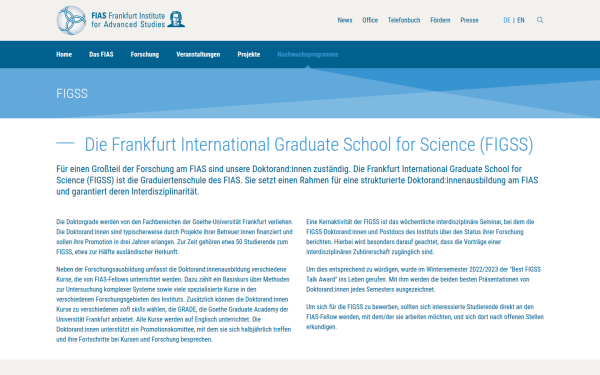Open Forschung menu
The height and width of the screenshot is (375, 600).
pos(145,54)
